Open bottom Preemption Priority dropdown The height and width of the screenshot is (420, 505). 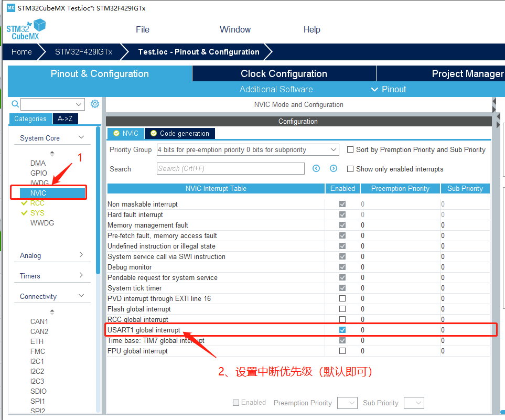[x=347, y=403]
